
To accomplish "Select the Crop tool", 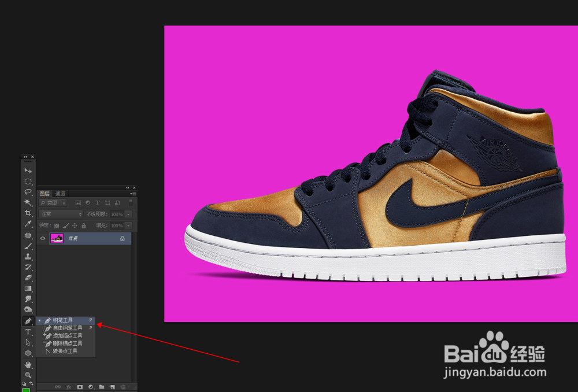I will point(28,213).
